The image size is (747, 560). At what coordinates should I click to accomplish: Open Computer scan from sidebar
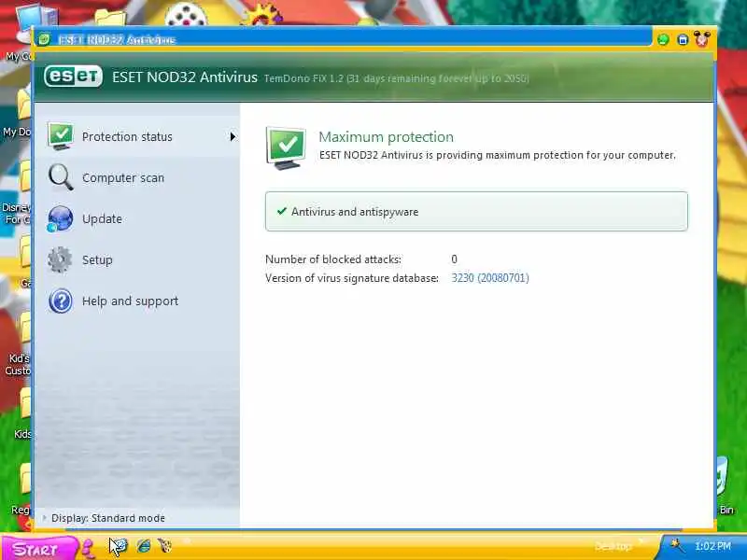coord(123,177)
